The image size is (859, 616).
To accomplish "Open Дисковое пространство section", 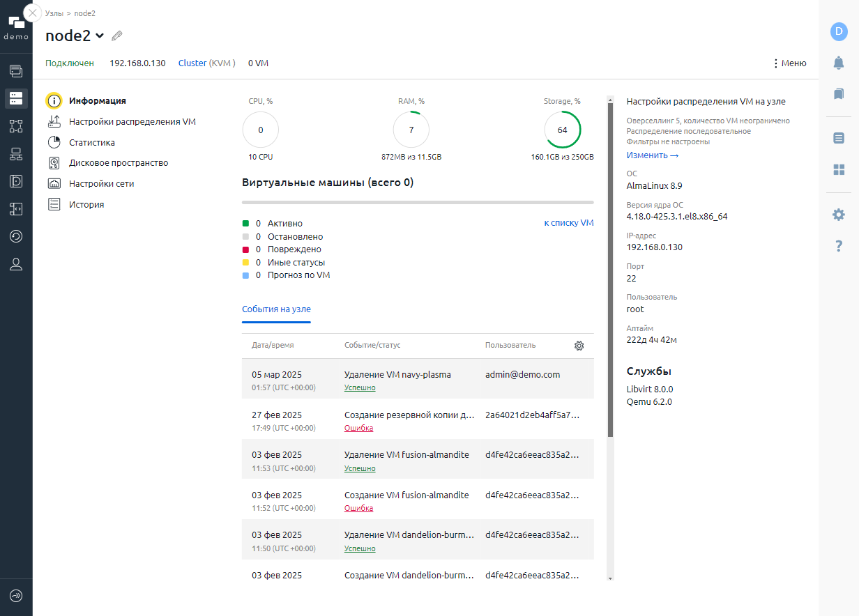I will point(118,163).
